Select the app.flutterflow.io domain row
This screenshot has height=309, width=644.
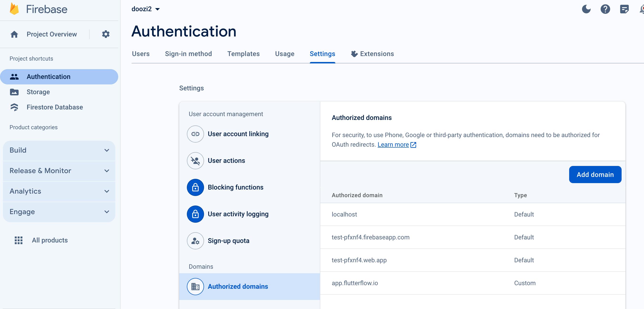(x=354, y=283)
